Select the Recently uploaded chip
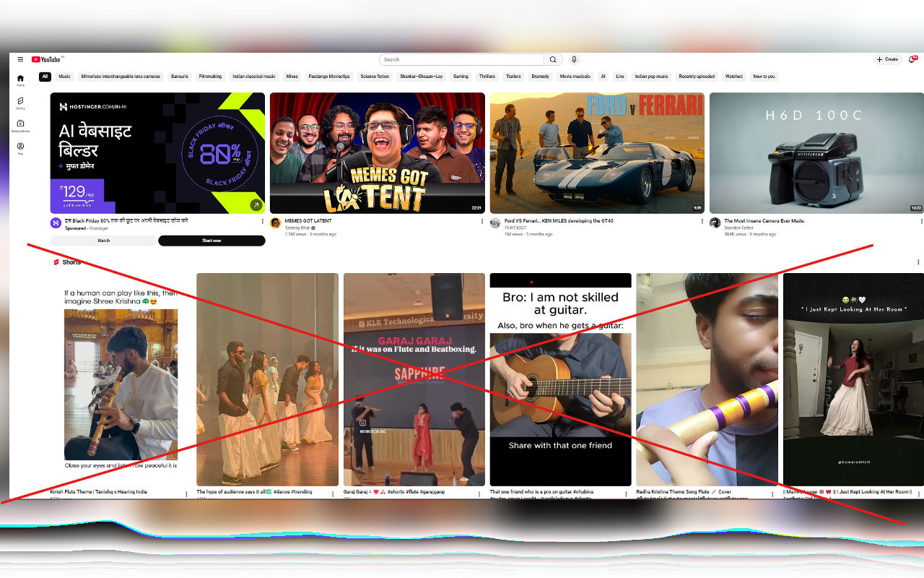This screenshot has height=578, width=924. tap(697, 77)
